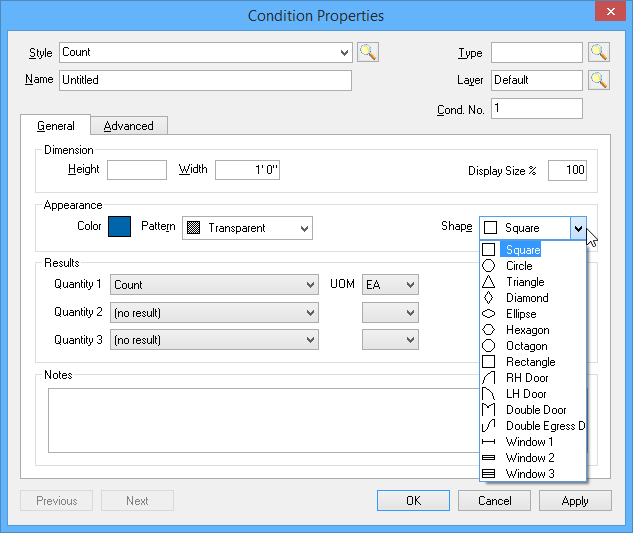Open the Pattern dropdown showing Transparent
Viewport: 633px width, 533px height.
coord(247,228)
